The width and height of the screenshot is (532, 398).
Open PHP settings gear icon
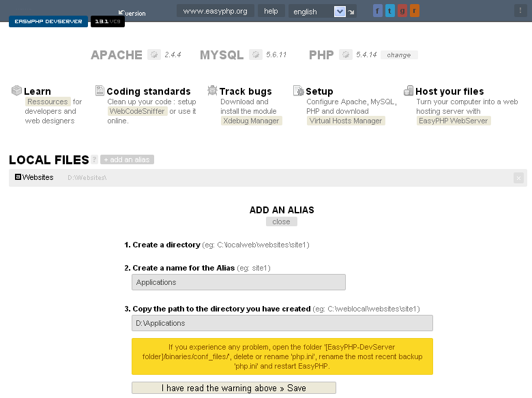345,55
